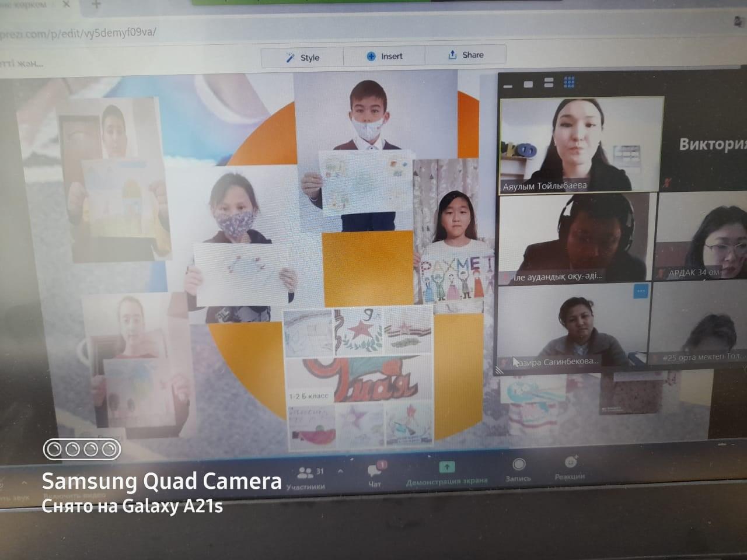Start screen sharing (Демонстрация экрана)
Image resolution: width=747 pixels, height=560 pixels.
pos(446,473)
